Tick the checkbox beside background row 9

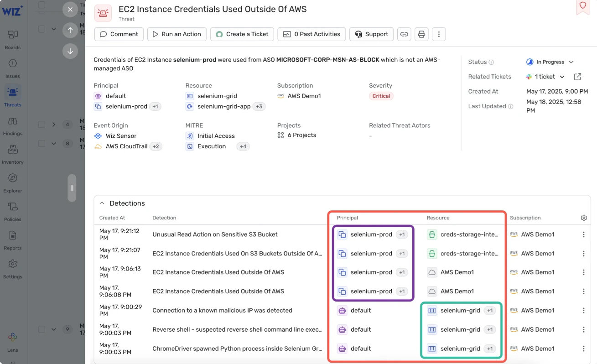click(x=42, y=329)
